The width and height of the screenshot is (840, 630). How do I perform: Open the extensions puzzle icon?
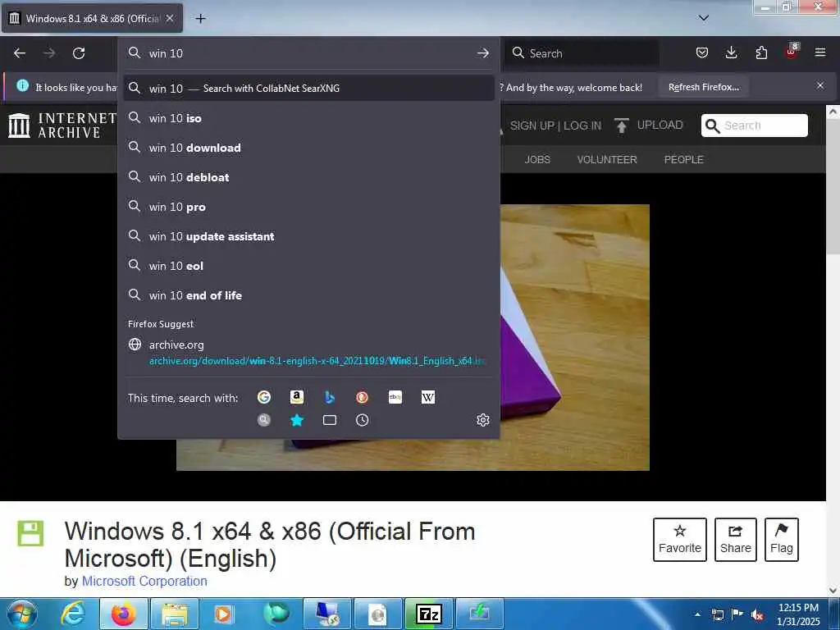(761, 52)
